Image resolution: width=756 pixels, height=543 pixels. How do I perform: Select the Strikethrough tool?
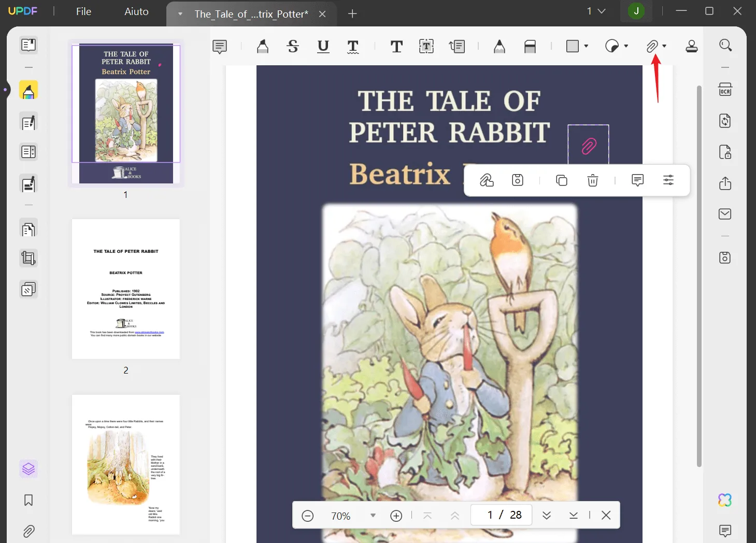[293, 47]
